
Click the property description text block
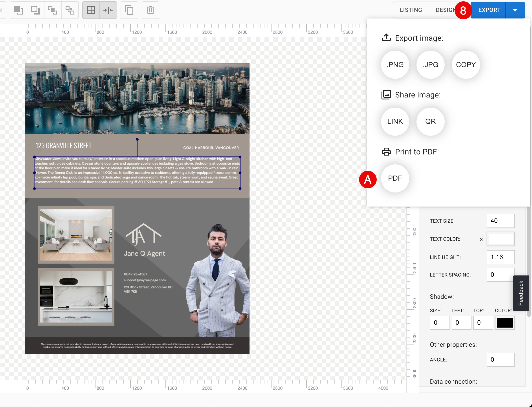[x=137, y=173]
